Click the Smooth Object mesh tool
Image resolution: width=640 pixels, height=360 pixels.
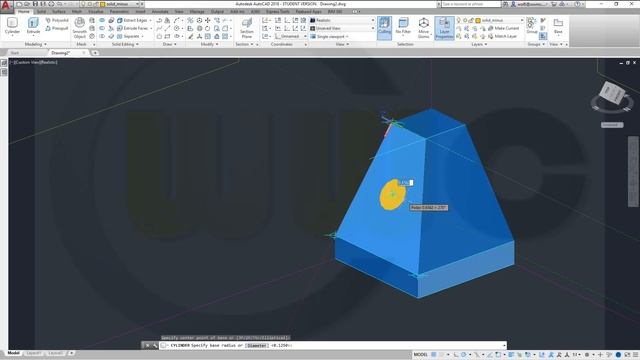(x=80, y=28)
